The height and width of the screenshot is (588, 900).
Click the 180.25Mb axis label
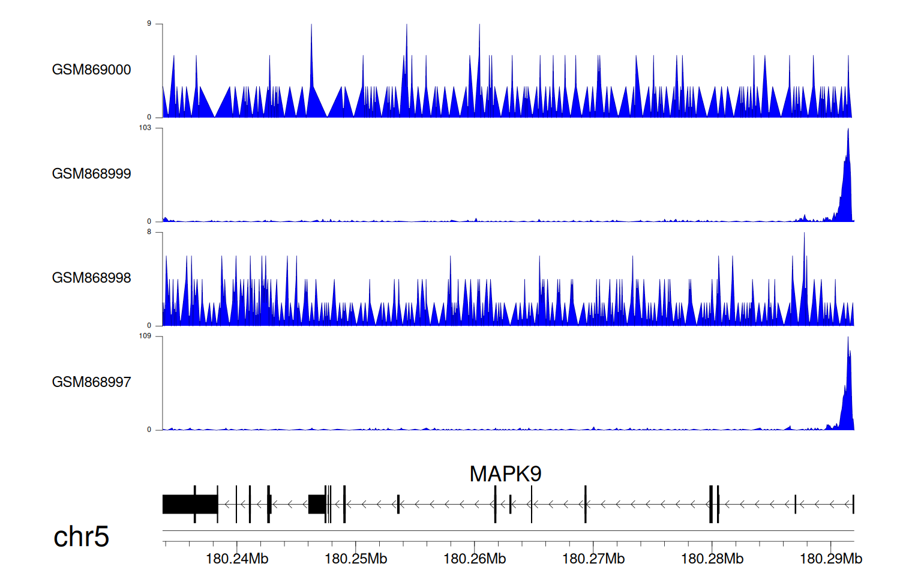coord(356,559)
